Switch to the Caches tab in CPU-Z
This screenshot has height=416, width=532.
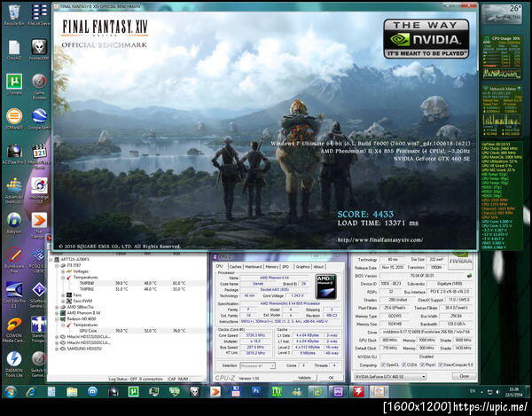coord(235,267)
